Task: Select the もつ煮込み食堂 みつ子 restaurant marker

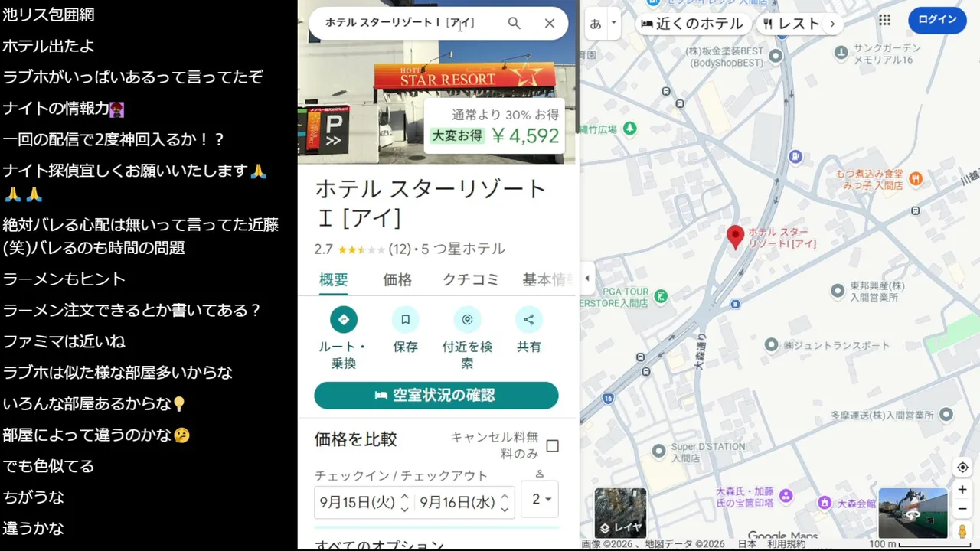Action: (916, 179)
